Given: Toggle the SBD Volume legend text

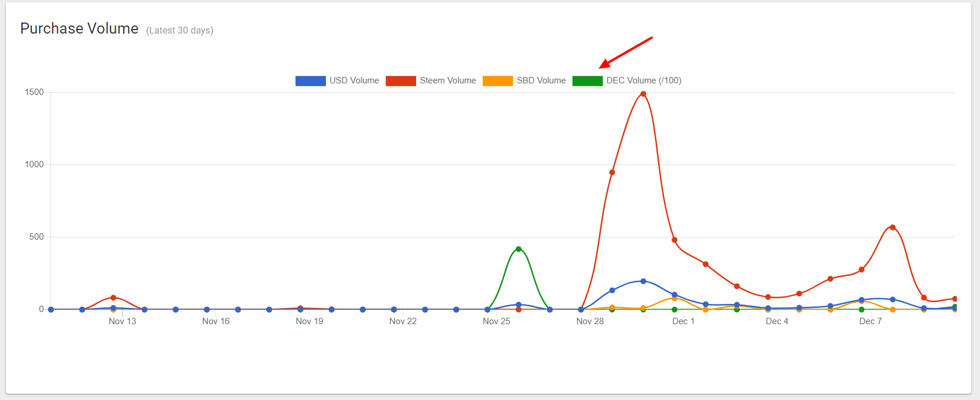Looking at the screenshot, I should (541, 80).
